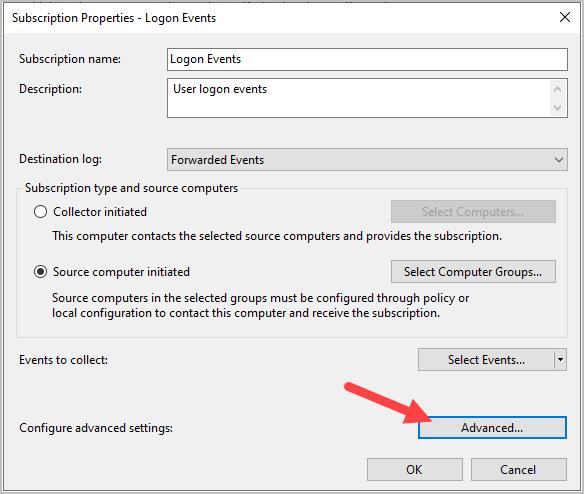Viewport: 584px width, 494px height.
Task: Click 'Subscription type and source computers' heading
Action: coord(131,188)
